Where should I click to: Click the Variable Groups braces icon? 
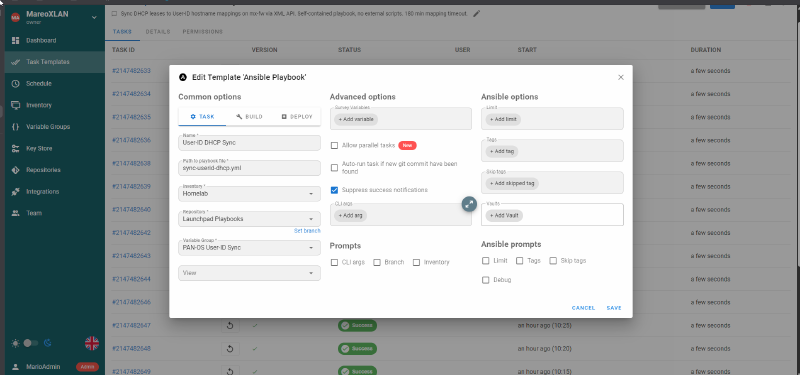pyautogui.click(x=15, y=127)
